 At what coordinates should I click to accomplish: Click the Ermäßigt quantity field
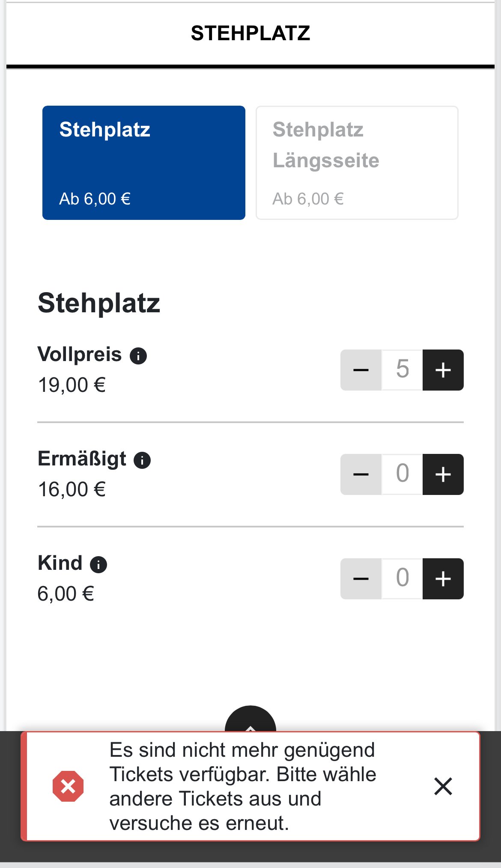point(402,474)
